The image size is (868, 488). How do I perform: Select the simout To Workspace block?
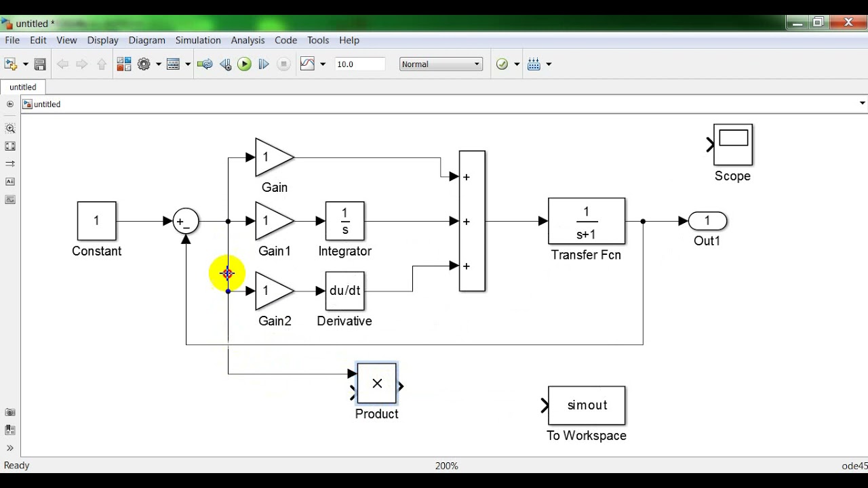click(587, 405)
